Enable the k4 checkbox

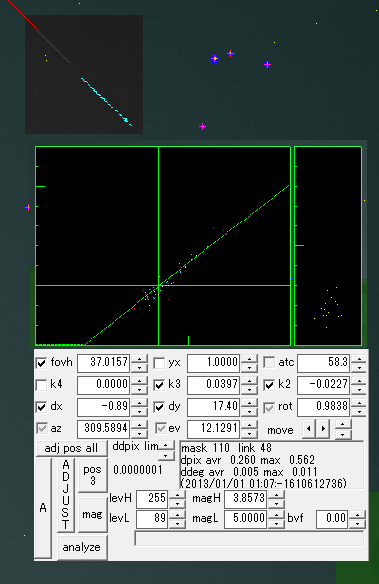click(41, 385)
